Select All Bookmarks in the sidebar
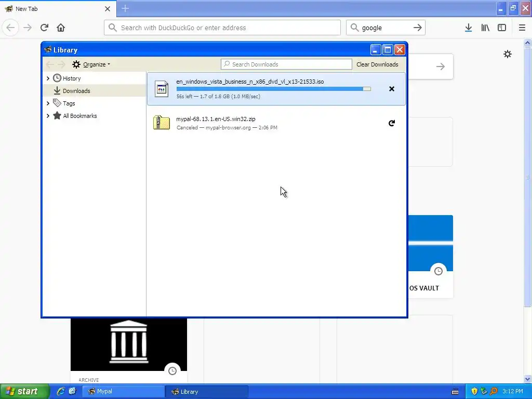The image size is (532, 399). pyautogui.click(x=79, y=116)
